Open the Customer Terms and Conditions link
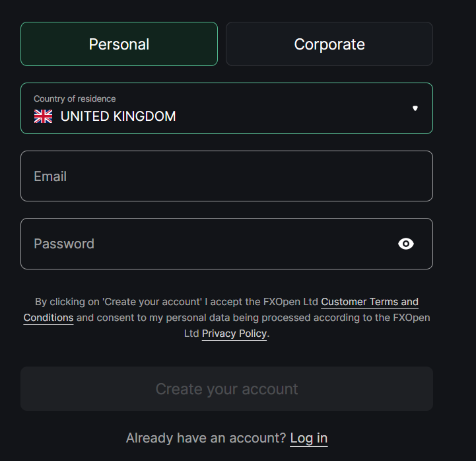This screenshot has height=461, width=476. [370, 302]
